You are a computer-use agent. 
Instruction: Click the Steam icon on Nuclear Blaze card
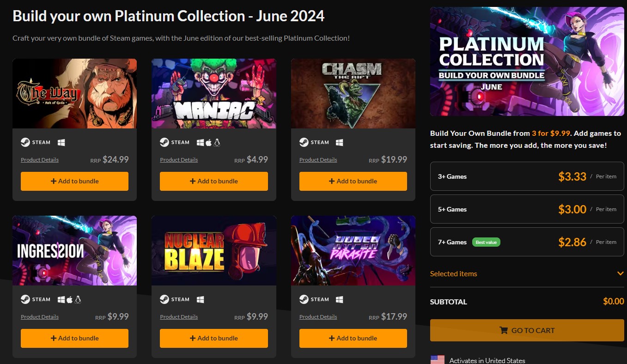164,299
